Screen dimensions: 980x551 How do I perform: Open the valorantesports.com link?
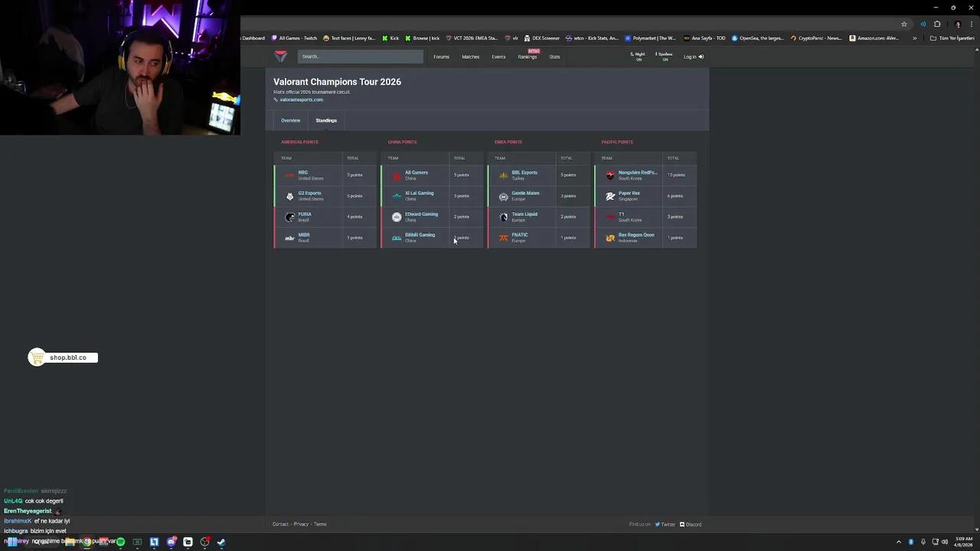301,99
